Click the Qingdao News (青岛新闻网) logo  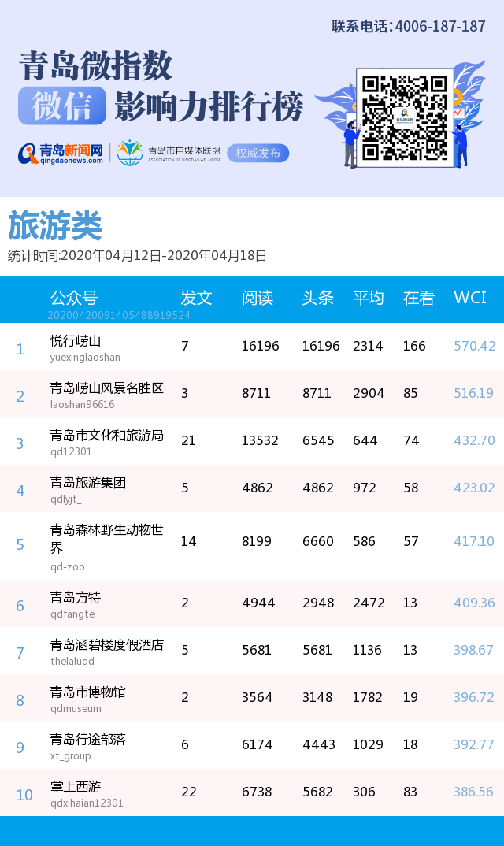tap(61, 153)
